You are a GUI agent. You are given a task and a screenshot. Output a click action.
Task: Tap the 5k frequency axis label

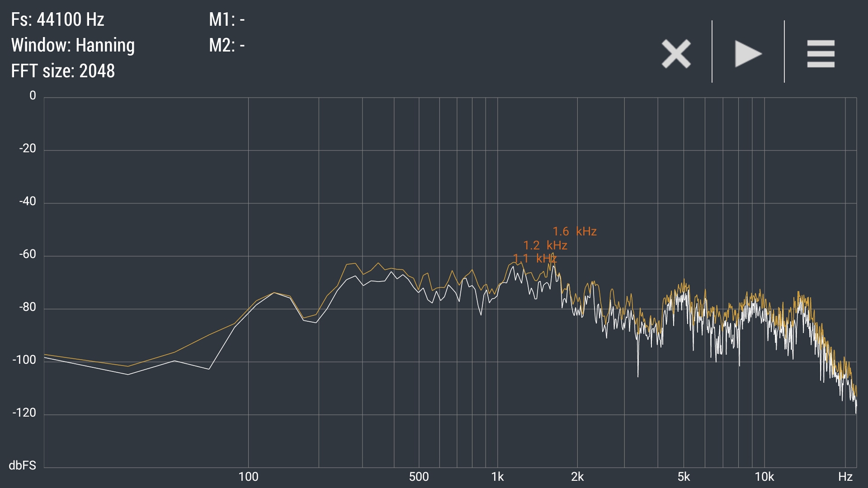click(x=684, y=477)
